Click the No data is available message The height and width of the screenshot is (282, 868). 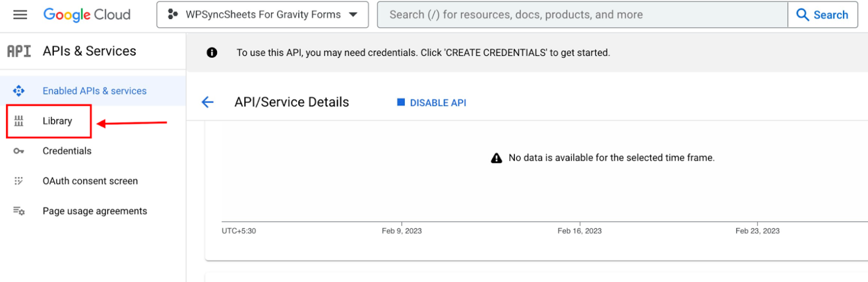(612, 158)
